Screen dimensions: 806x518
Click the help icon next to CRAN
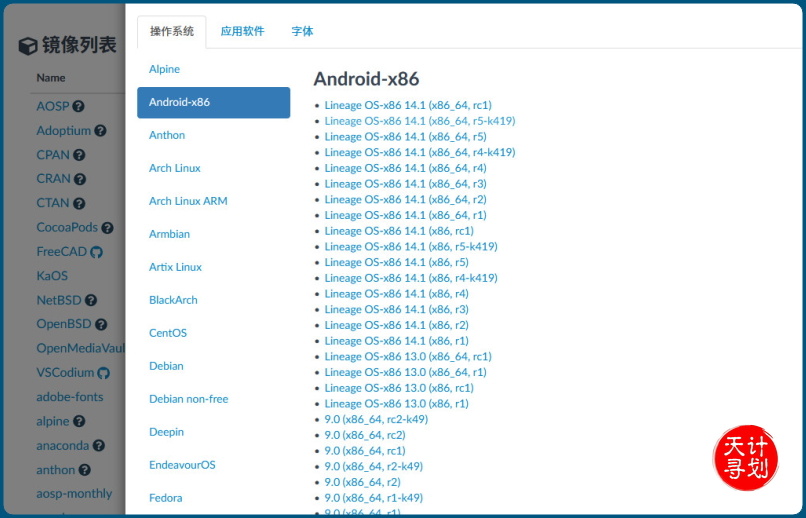click(x=80, y=179)
